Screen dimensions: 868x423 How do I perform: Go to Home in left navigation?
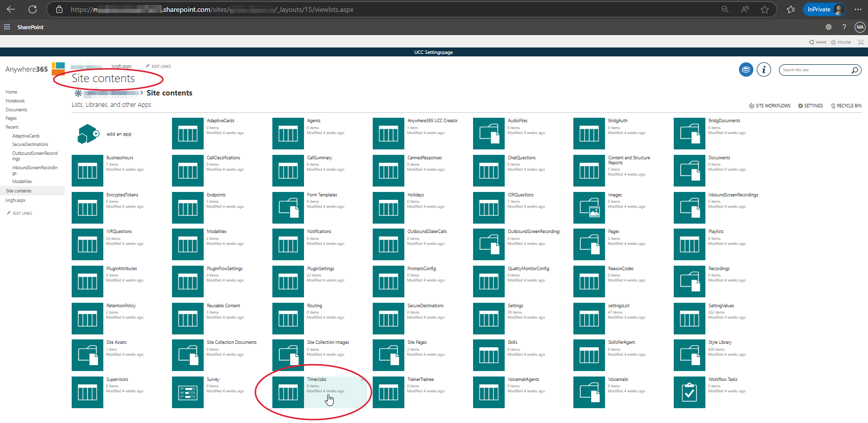(x=11, y=92)
